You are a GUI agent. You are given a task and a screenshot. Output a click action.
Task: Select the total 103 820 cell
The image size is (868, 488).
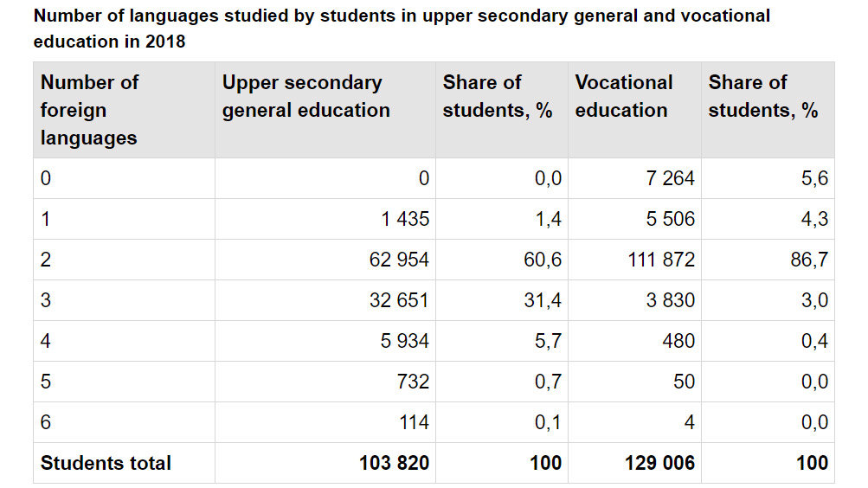pyautogui.click(x=394, y=464)
